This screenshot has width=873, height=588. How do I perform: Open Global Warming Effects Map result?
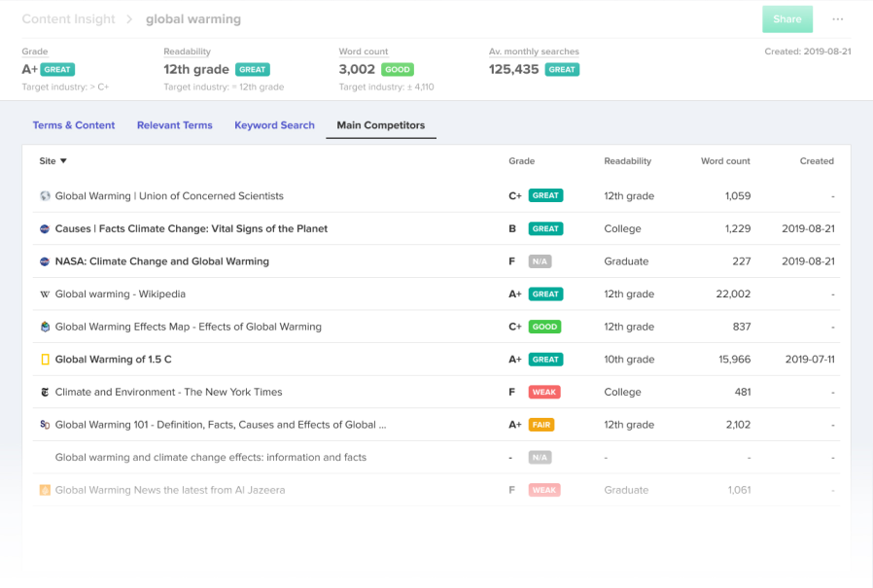point(189,327)
